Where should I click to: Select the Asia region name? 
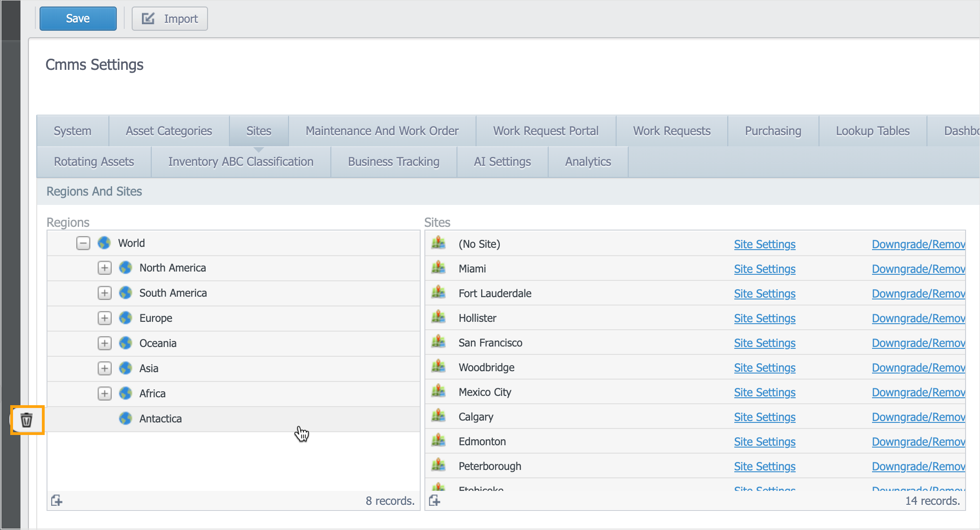149,368
